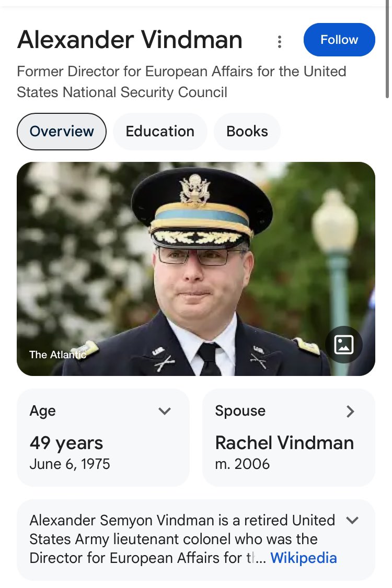Select the Overview tab

tap(62, 132)
